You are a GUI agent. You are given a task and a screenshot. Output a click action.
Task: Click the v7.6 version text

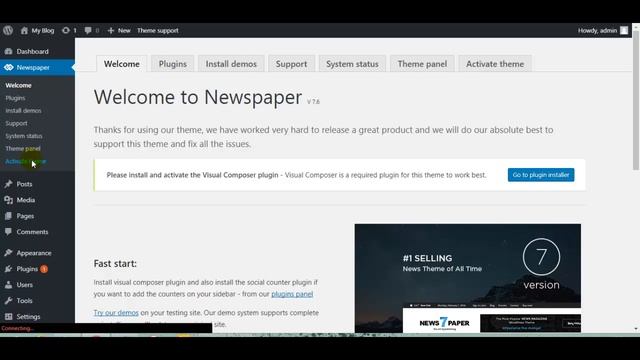tap(313, 101)
